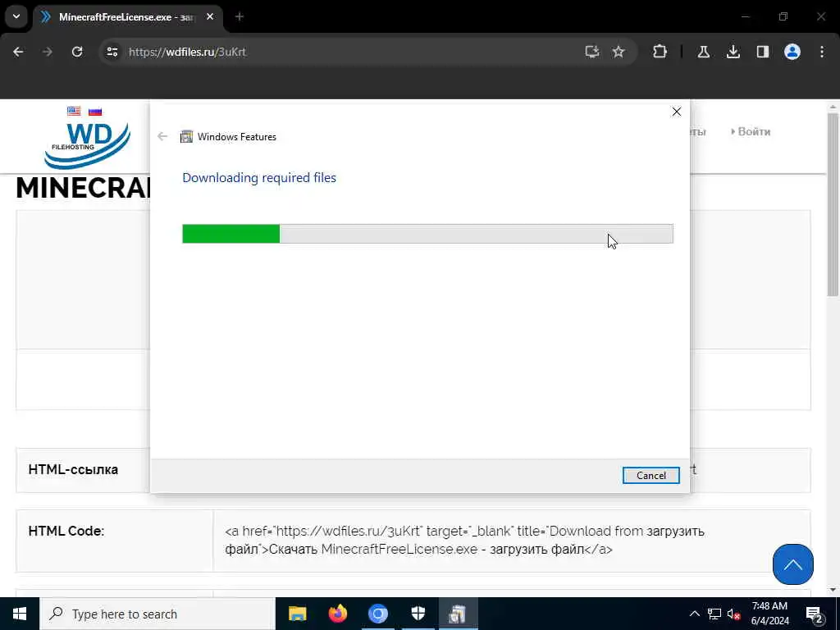Viewport: 840px width, 630px height.
Task: Open Chrome Labs flask icon
Action: 703,52
